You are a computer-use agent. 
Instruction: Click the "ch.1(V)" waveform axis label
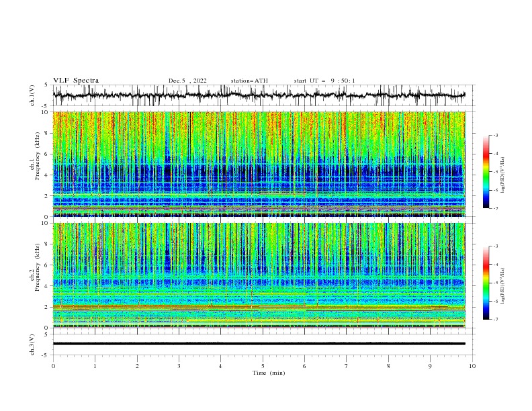(x=32, y=95)
